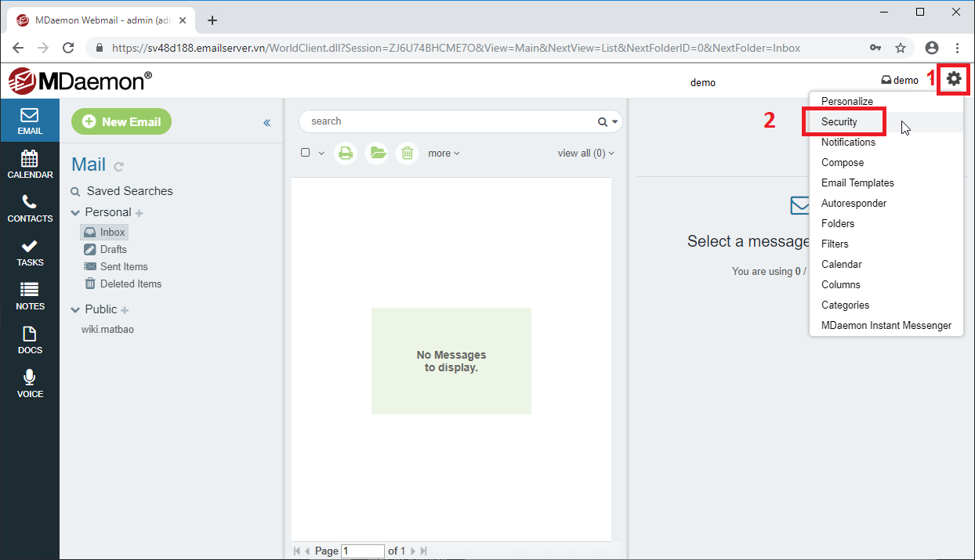Collapse the Public folder tree

tap(76, 309)
